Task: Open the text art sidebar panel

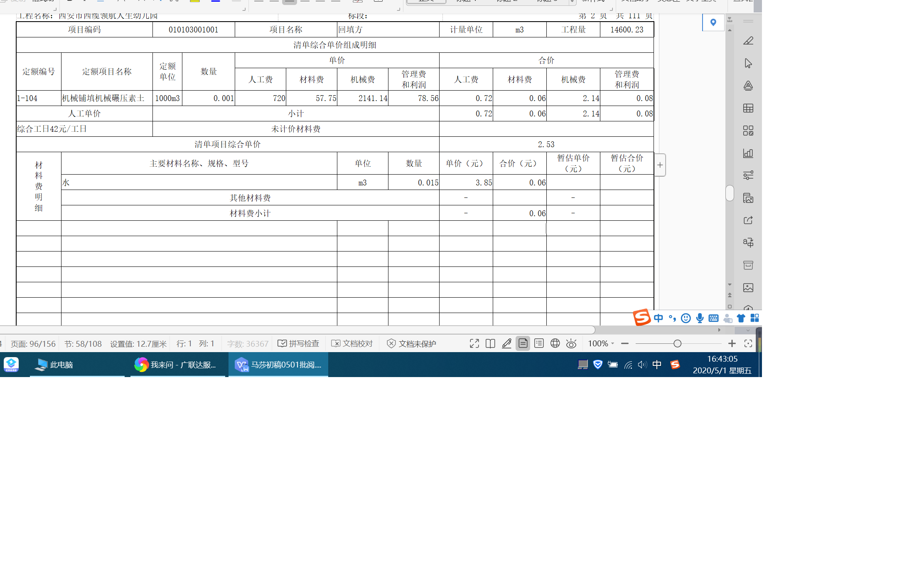Action: 748,86
